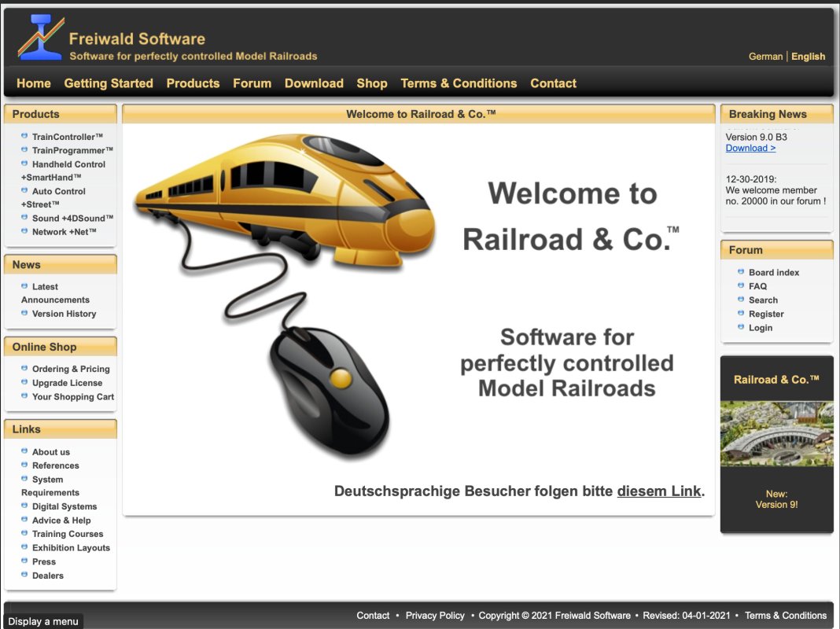Open the Privacy Policy footer link

coord(435,616)
